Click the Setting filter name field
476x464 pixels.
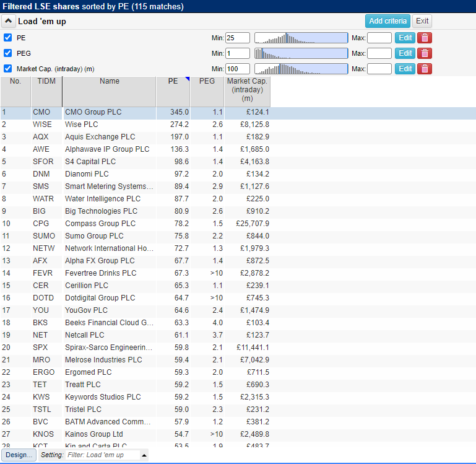[103, 455]
